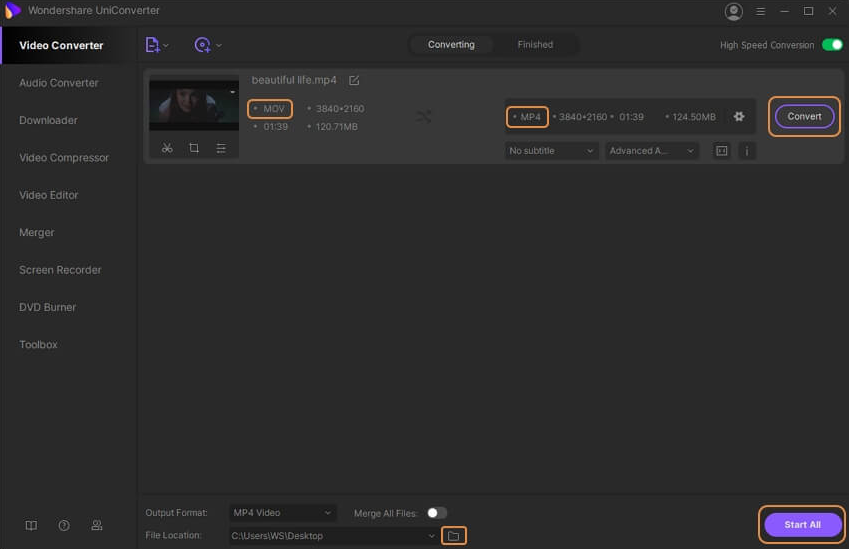Viewport: 849px width, 549px height.
Task: Browse the output folder icon
Action: [453, 536]
